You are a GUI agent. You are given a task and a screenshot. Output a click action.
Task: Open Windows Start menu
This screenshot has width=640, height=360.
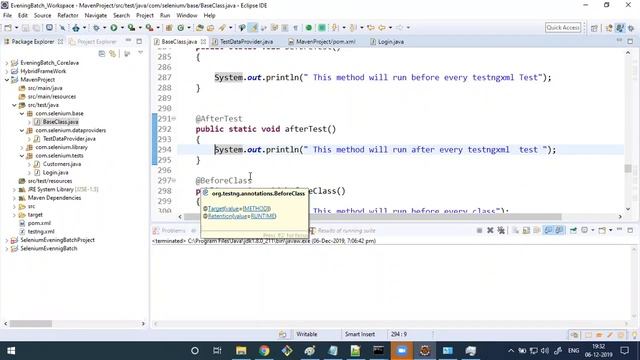pyautogui.click(x=11, y=351)
